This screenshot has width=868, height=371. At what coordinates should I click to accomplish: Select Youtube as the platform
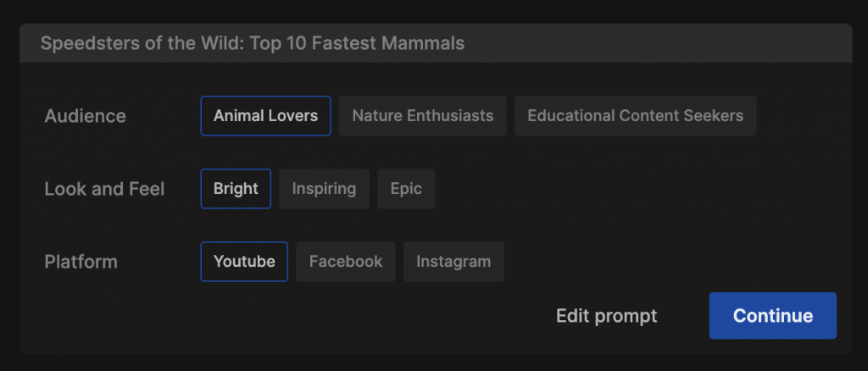coord(244,262)
